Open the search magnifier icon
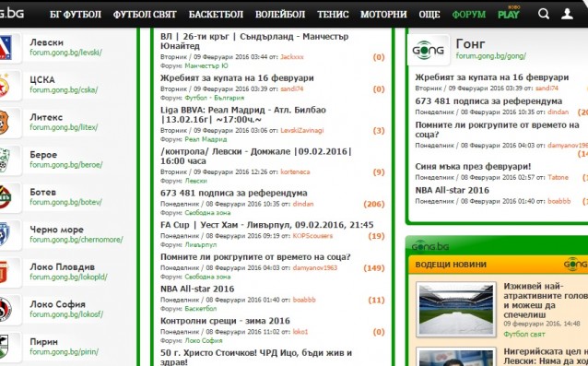 pyautogui.click(x=544, y=14)
